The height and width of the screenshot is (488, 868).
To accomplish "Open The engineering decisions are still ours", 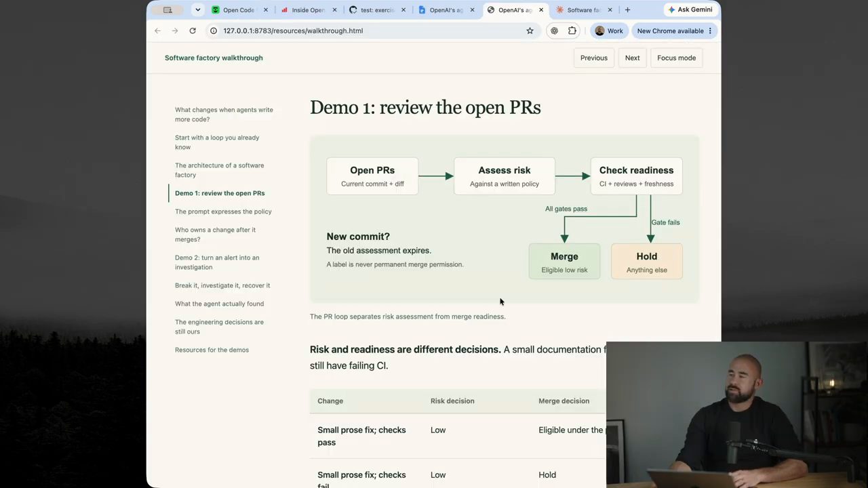I will tap(220, 327).
